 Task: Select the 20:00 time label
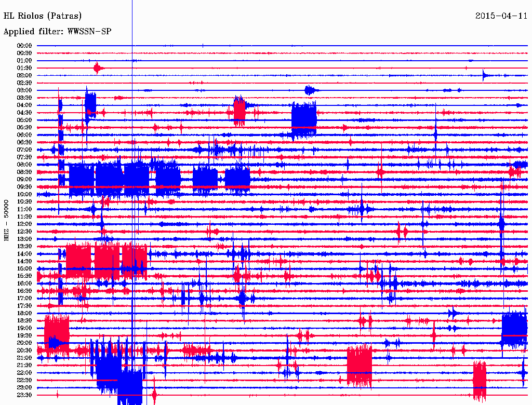click(x=24, y=343)
